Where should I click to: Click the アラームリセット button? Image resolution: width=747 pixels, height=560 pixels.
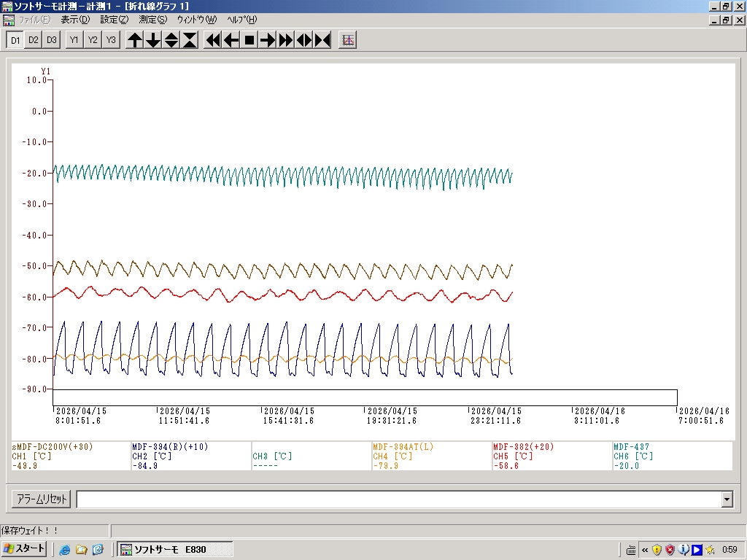[x=41, y=499]
